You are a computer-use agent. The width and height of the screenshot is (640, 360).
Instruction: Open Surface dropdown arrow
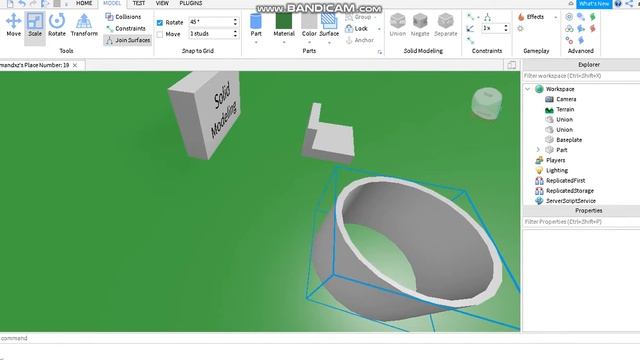(x=329, y=42)
